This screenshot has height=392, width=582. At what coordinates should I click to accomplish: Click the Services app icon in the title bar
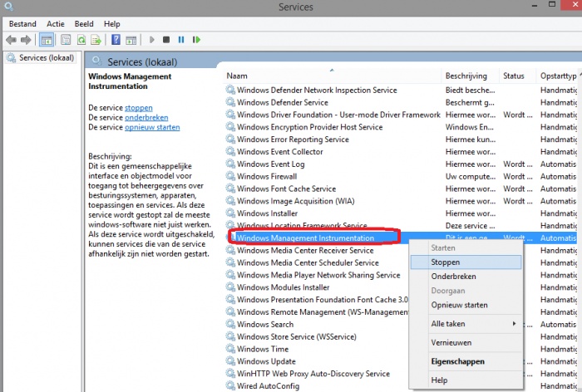pos(9,7)
